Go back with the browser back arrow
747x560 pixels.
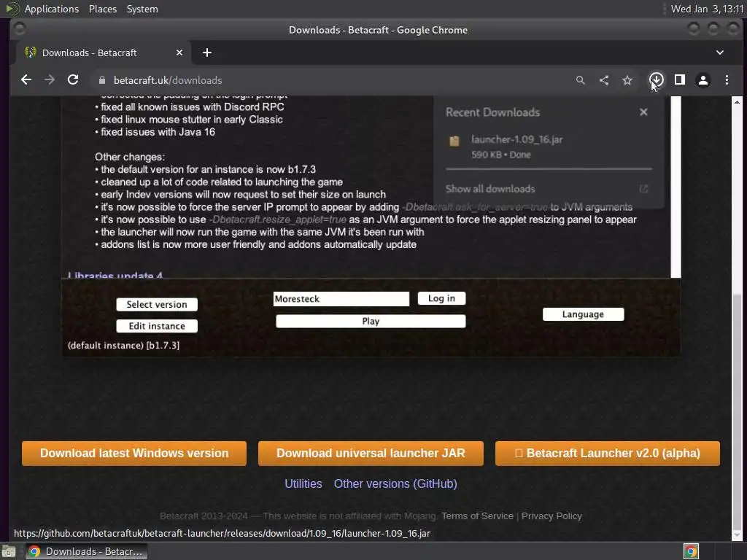pyautogui.click(x=26, y=80)
